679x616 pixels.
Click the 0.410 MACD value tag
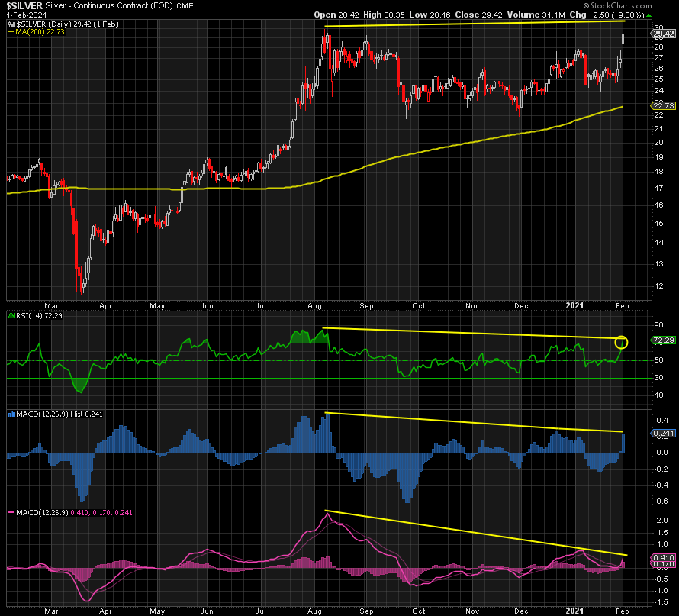[662, 558]
